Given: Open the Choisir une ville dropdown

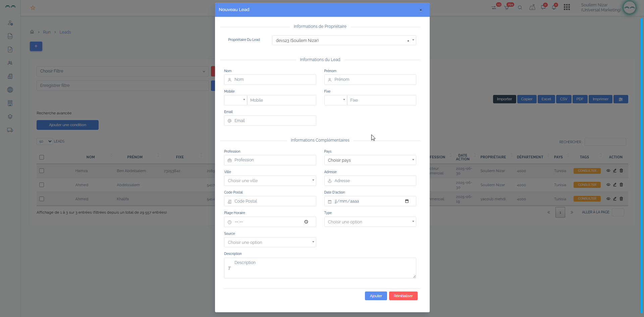Looking at the screenshot, I should pyautogui.click(x=270, y=180).
